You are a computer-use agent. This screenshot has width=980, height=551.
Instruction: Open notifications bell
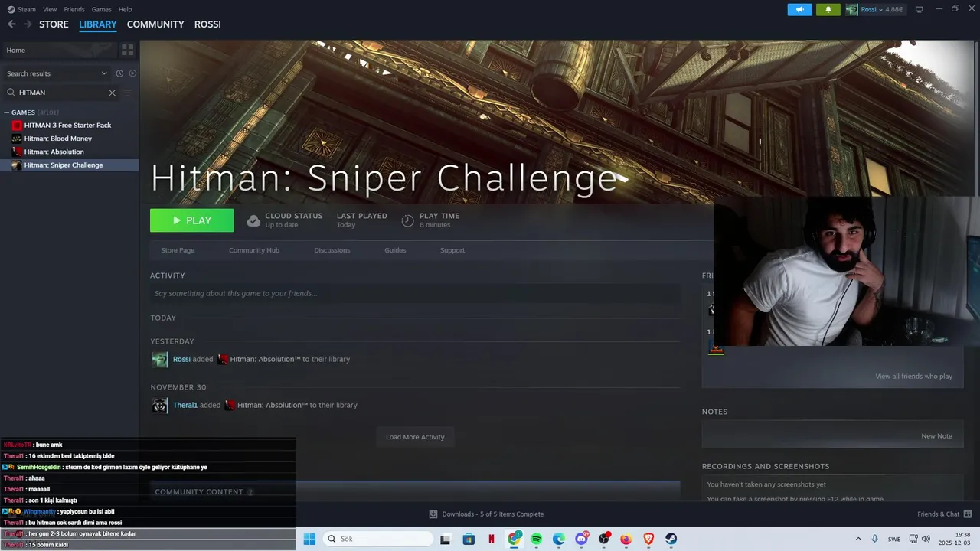click(x=828, y=9)
